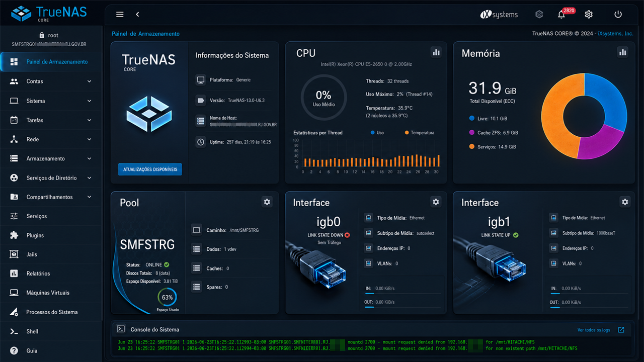Click the SMFSTRG pool name
Image resolution: width=644 pixels, height=362 pixels.
pyautogui.click(x=147, y=245)
